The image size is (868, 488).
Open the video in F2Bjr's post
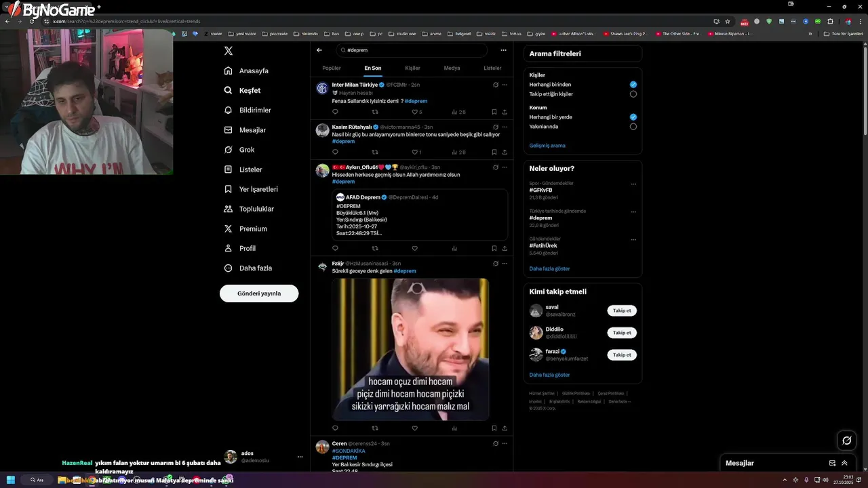coord(410,349)
